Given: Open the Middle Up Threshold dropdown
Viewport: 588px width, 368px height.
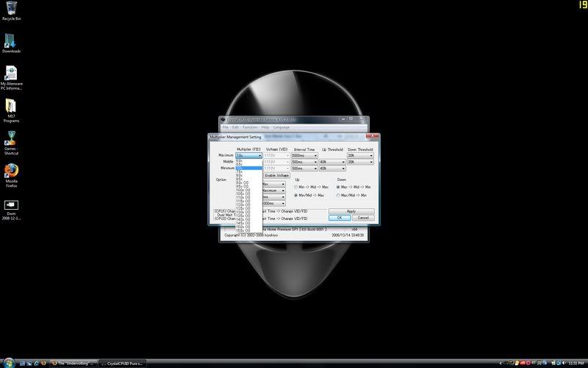Looking at the screenshot, I should [x=332, y=162].
